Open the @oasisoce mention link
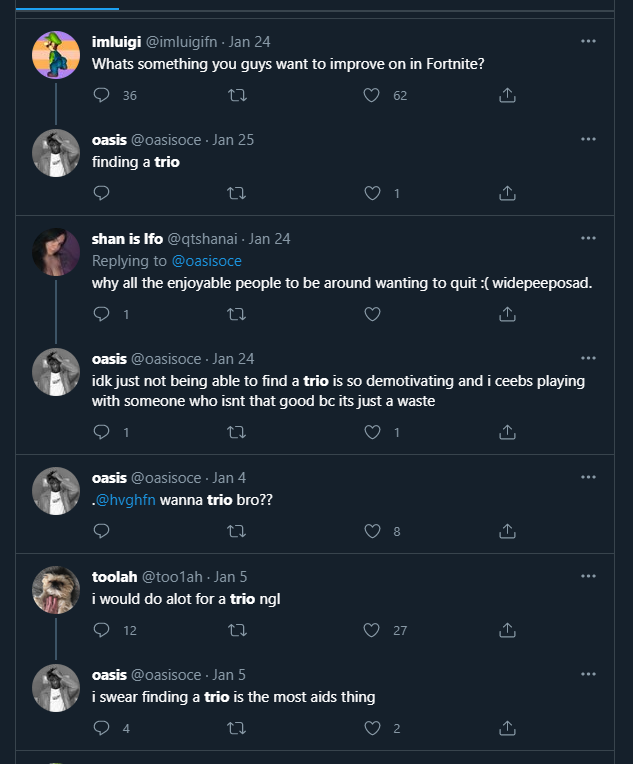The width and height of the screenshot is (633, 764). coord(207,261)
